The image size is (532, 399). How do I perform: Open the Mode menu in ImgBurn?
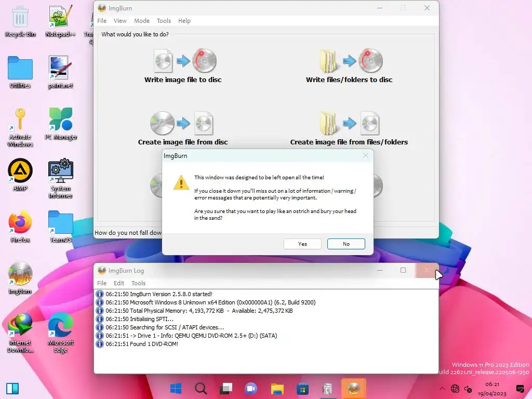click(142, 21)
